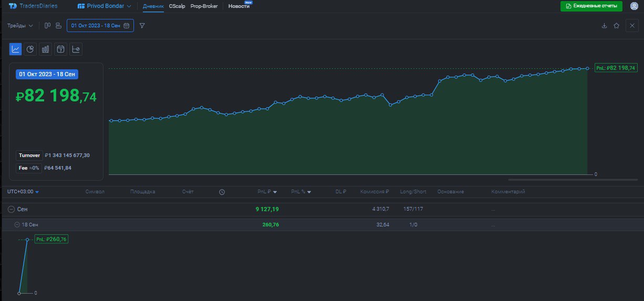Image resolution: width=644 pixels, height=301 pixels.
Task: Click the top data point in mini chart
Action: coord(27,240)
